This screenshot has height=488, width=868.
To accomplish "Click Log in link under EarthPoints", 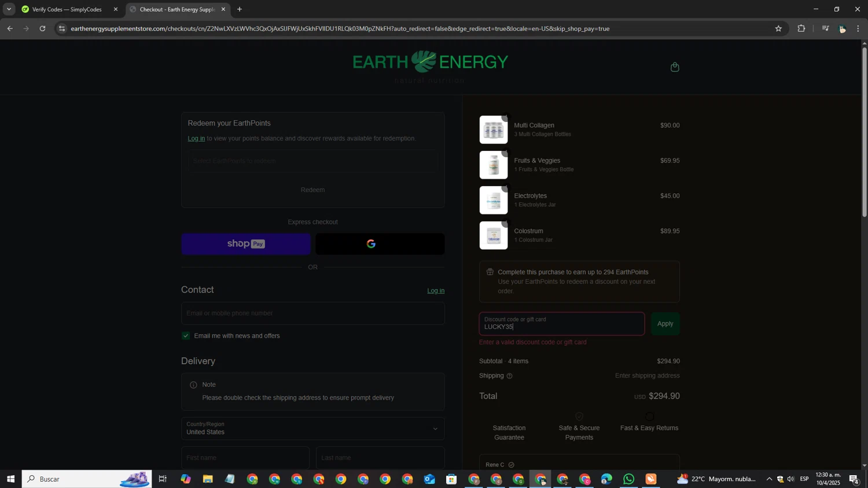I will pyautogui.click(x=196, y=139).
